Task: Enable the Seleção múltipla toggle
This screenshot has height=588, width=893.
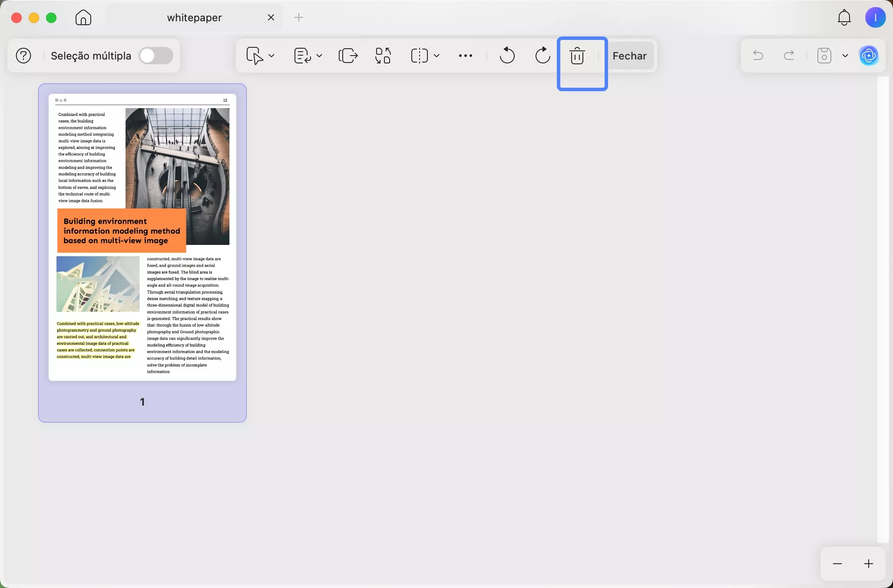Action: tap(156, 56)
